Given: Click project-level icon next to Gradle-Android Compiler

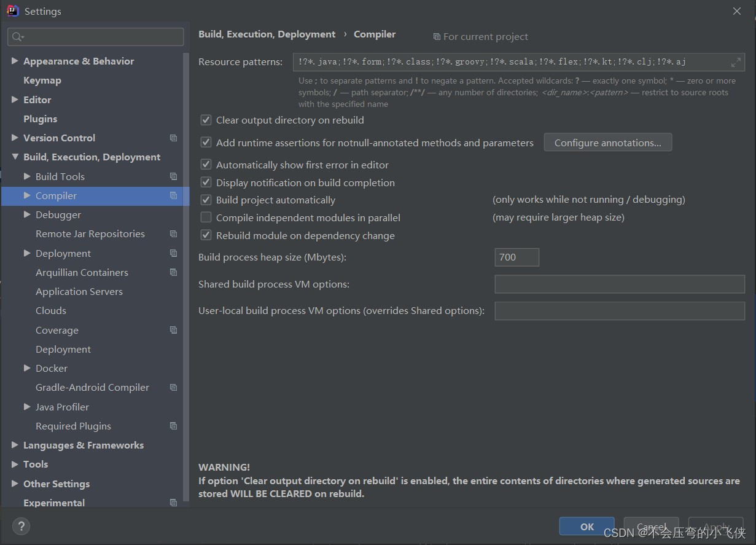Looking at the screenshot, I should (173, 388).
